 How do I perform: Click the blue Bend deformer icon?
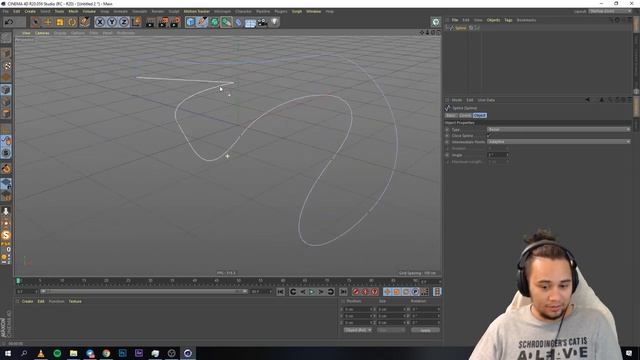tap(238, 22)
